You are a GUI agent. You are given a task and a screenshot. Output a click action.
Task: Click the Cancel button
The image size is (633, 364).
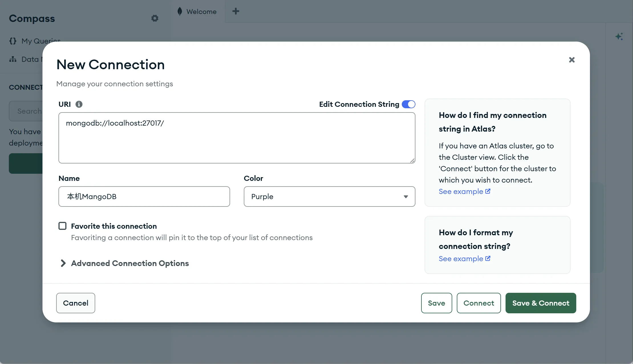pyautogui.click(x=76, y=303)
